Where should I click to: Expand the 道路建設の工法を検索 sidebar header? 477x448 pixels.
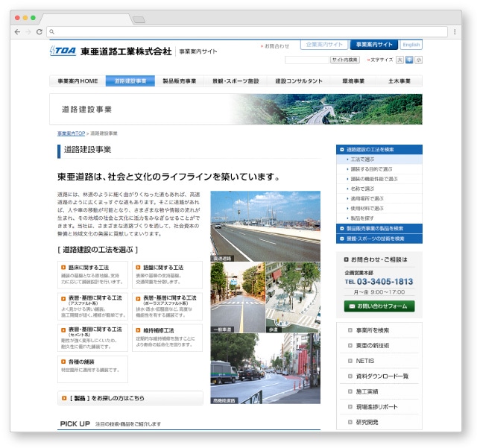pos(379,149)
